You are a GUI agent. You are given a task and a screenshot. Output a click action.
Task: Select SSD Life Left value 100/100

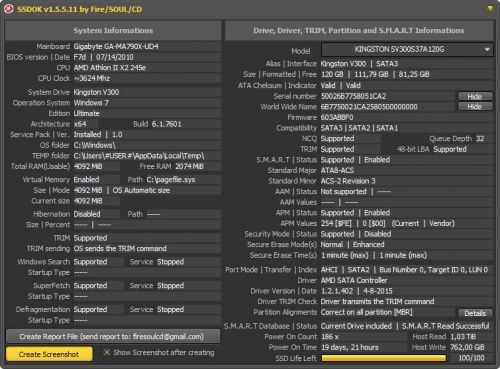click(x=471, y=358)
